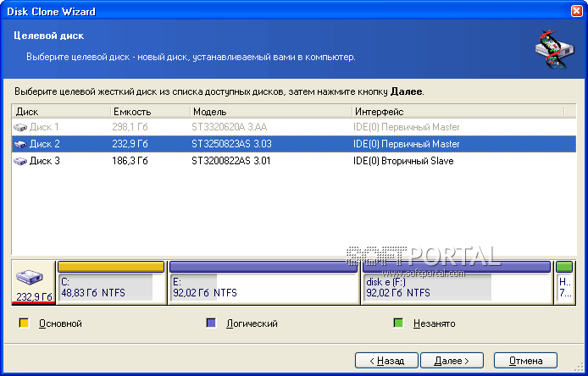Click the Незанято legend label
This screenshot has width=588, height=376.
tap(435, 323)
